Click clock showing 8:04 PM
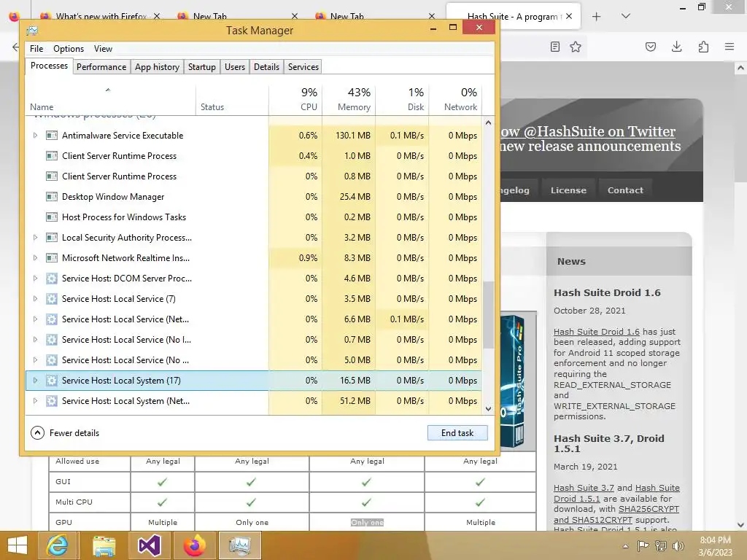This screenshot has height=560, width=747. pyautogui.click(x=715, y=540)
